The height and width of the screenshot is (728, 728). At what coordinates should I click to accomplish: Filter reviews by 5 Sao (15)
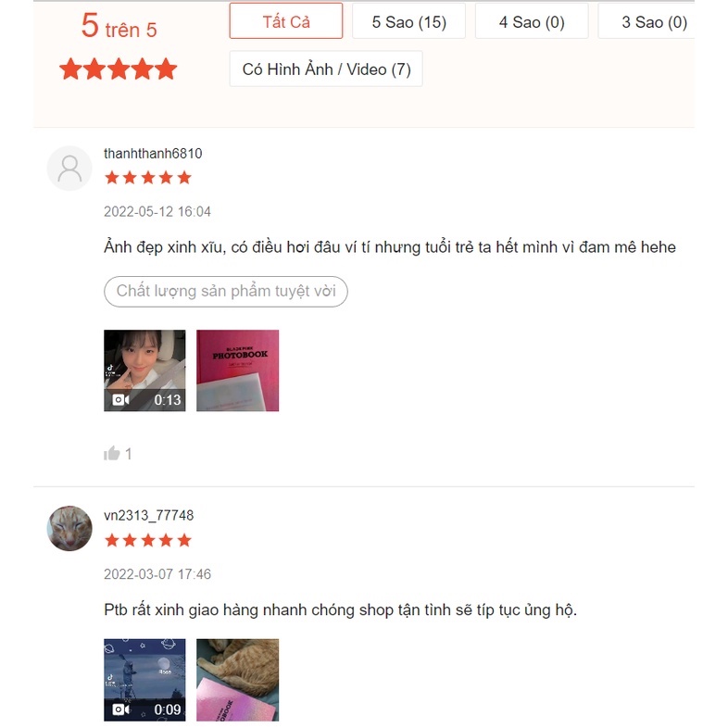(x=408, y=21)
